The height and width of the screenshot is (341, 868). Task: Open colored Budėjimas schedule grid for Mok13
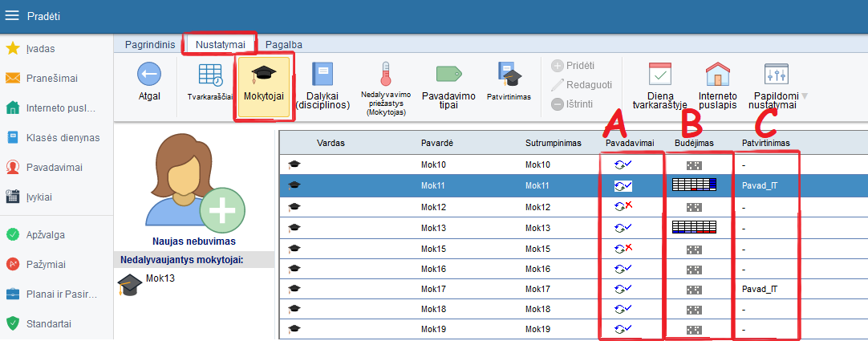click(694, 228)
